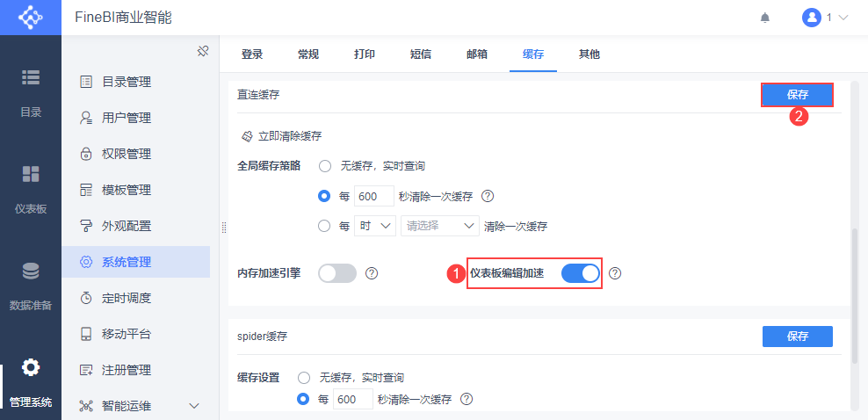Click help icon beside 仪表板编辑加速
This screenshot has width=868, height=420.
pos(615,273)
